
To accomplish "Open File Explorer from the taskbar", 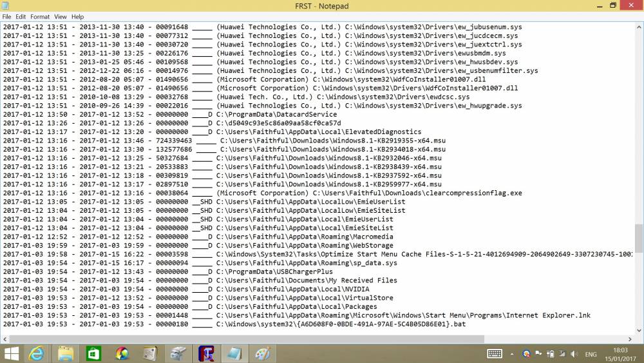I will 66,353.
